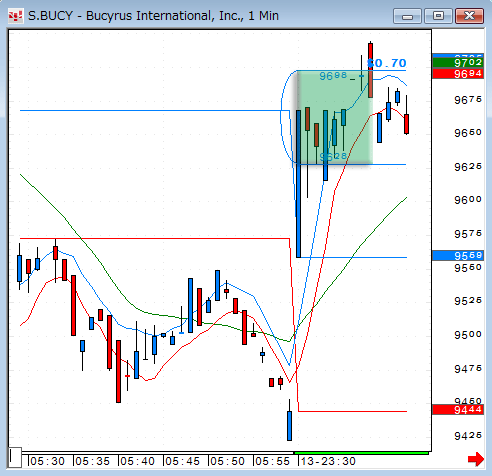
Task: Click the 05:55 time axis label
Action: (x=272, y=461)
